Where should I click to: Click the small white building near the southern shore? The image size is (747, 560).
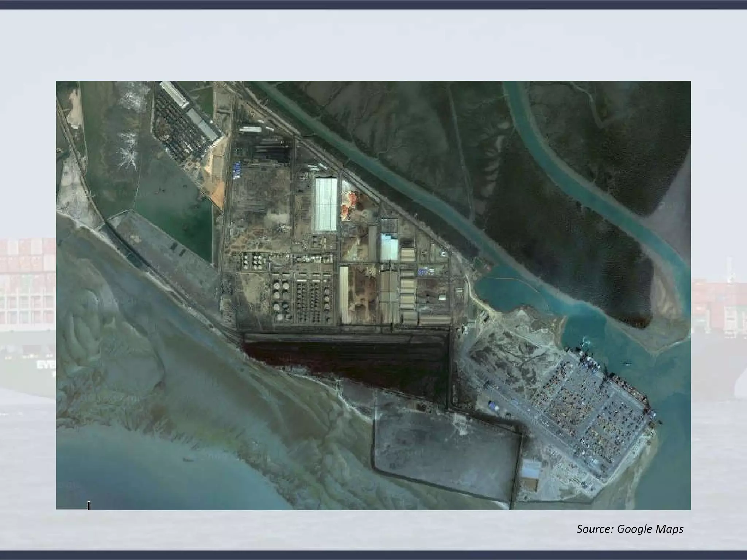[531, 470]
